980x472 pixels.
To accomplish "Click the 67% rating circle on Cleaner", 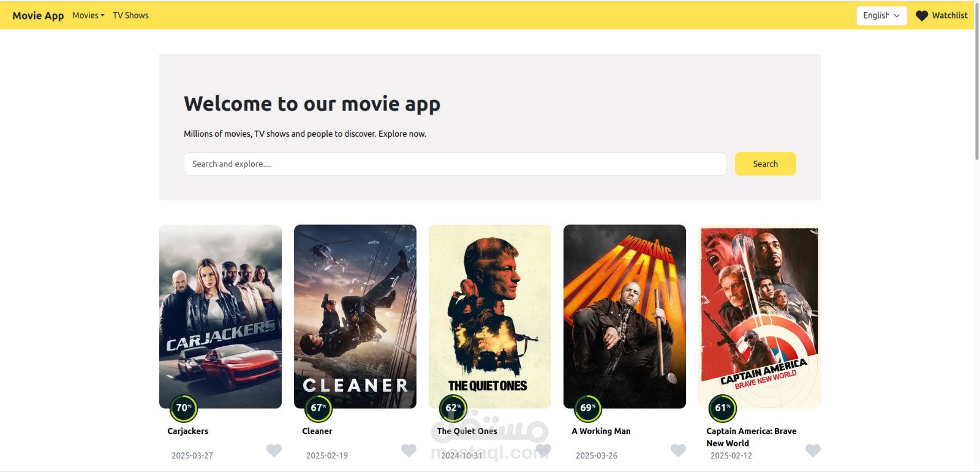I will [318, 408].
